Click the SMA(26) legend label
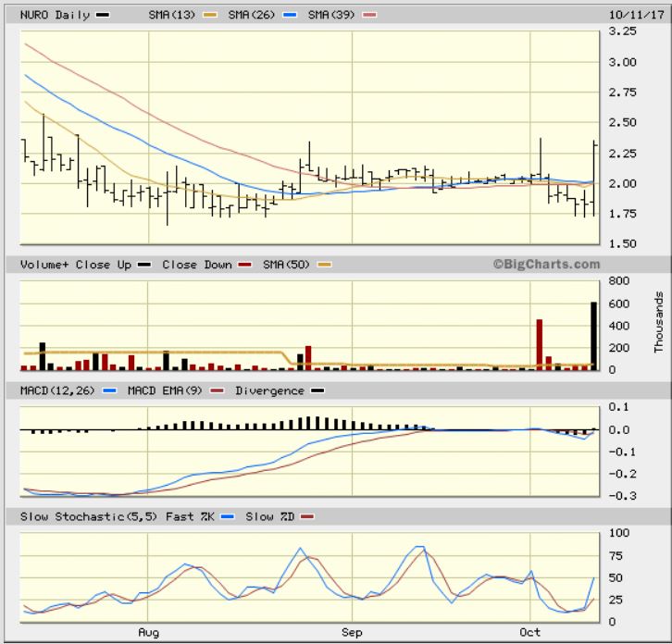672x644 pixels. [251, 15]
